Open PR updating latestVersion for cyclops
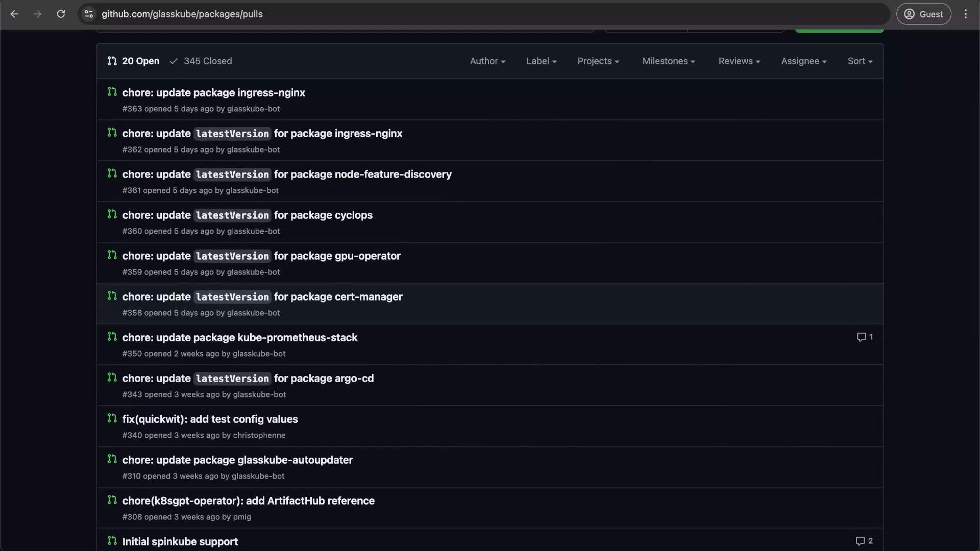 coord(248,215)
